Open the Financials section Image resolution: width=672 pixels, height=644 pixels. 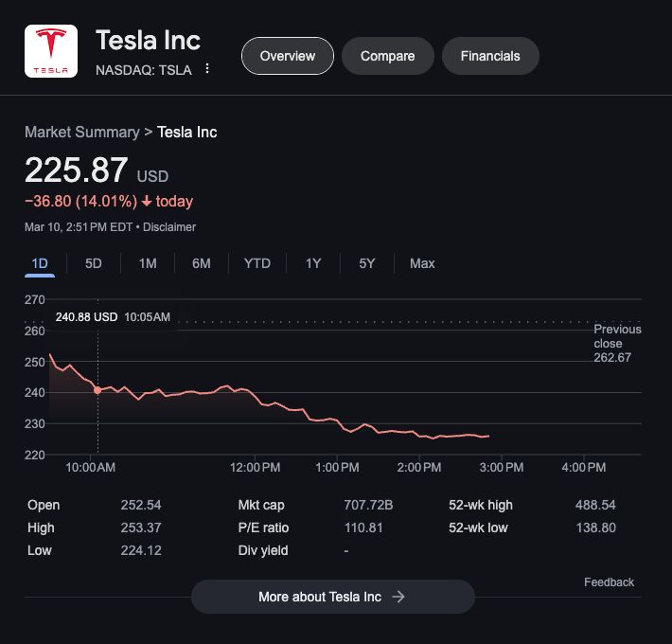pos(490,56)
